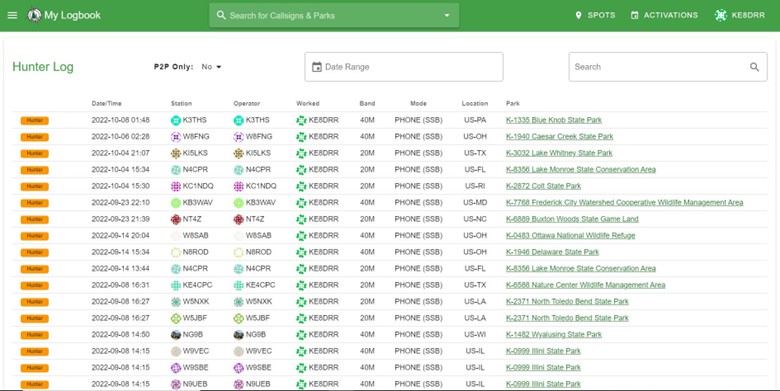
Task: Open K-6889 Buxton Woods State Game Land
Action: [x=572, y=219]
